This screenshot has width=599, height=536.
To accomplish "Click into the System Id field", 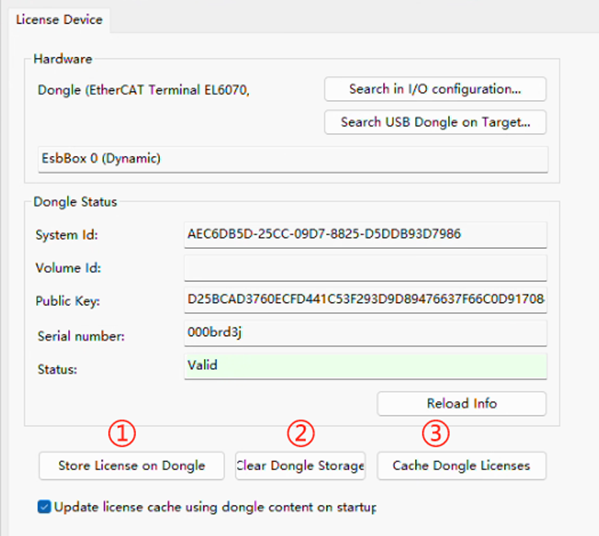I will [365, 234].
